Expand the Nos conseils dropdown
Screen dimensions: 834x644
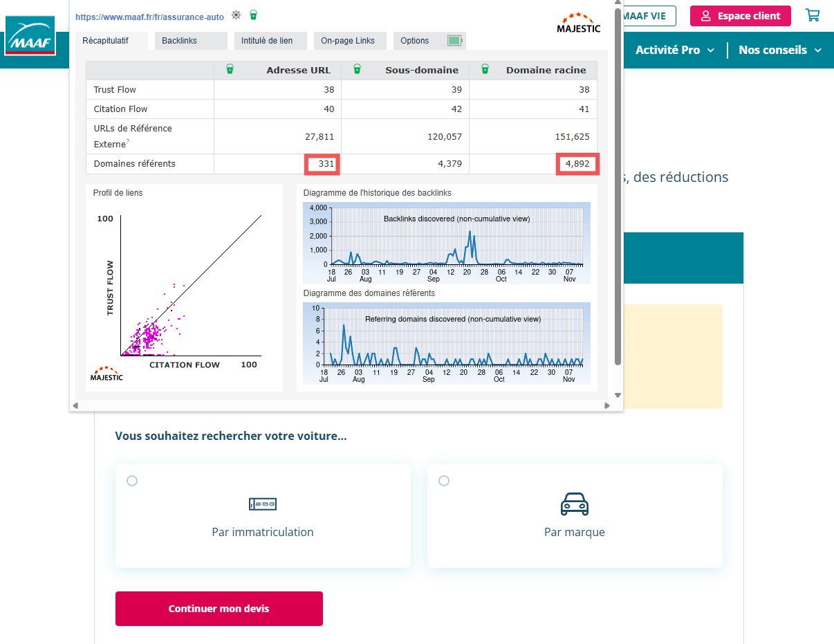click(779, 50)
